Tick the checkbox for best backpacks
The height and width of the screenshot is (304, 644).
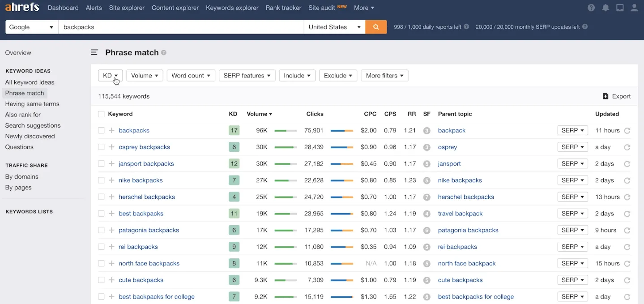(101, 214)
